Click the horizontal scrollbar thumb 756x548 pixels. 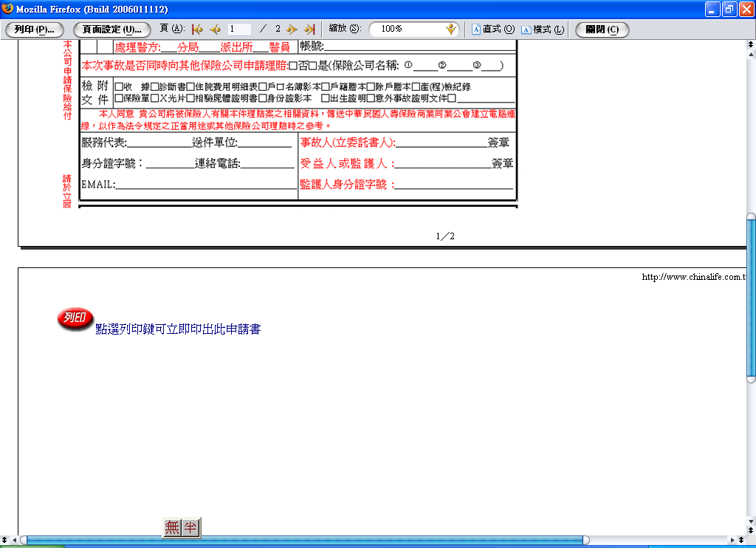coord(303,541)
